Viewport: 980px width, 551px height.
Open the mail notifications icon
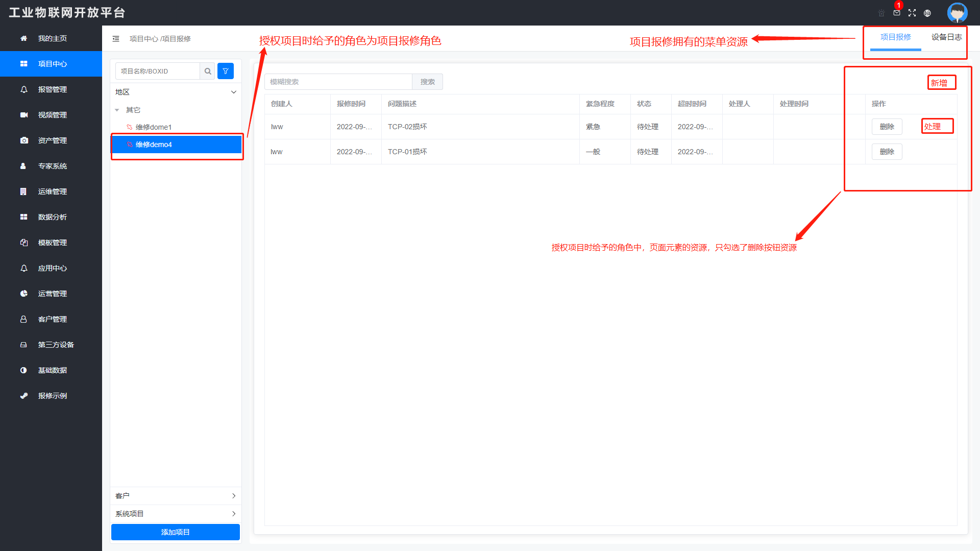[897, 13]
